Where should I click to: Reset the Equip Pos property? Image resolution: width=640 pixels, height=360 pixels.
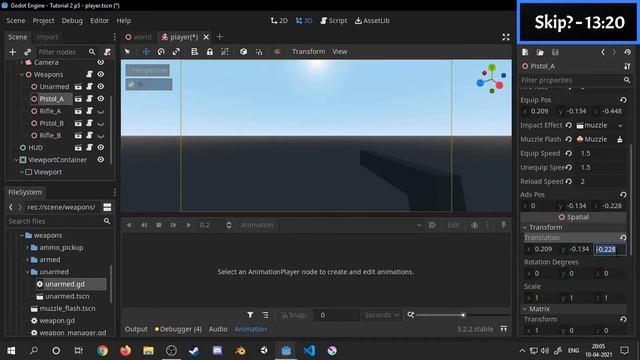623,100
